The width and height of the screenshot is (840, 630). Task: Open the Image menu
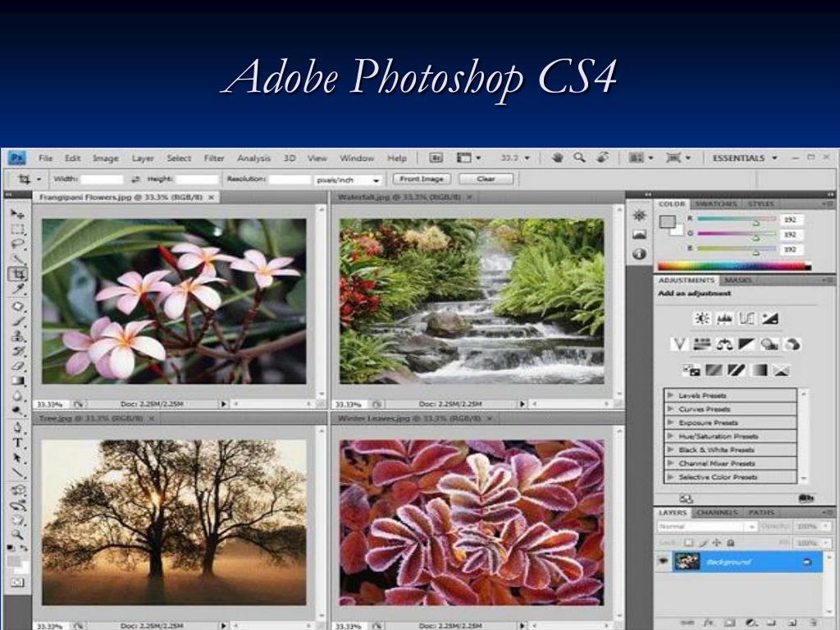(106, 158)
